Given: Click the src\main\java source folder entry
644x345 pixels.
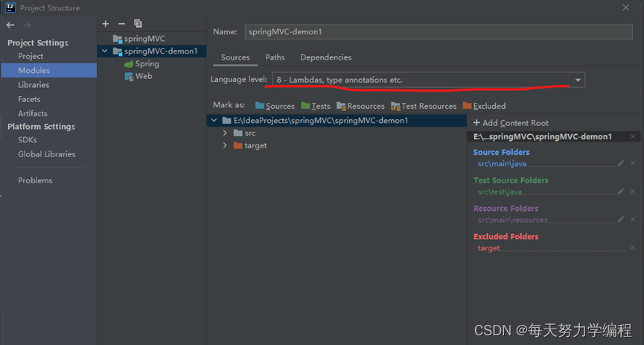Looking at the screenshot, I should [x=502, y=164].
